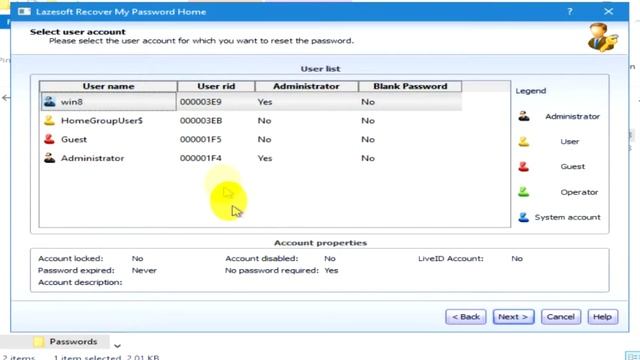Click the System account legend label
This screenshot has height=360, width=640.
click(568, 217)
